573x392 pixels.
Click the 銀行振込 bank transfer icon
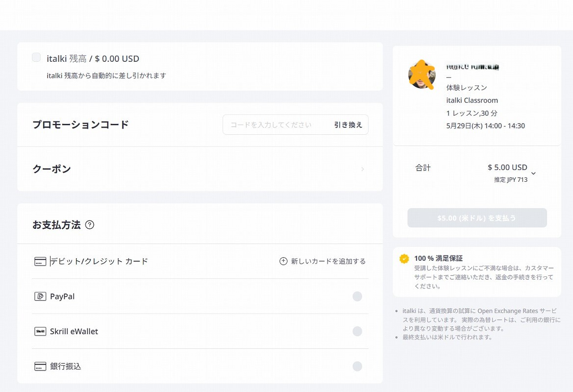pyautogui.click(x=40, y=367)
